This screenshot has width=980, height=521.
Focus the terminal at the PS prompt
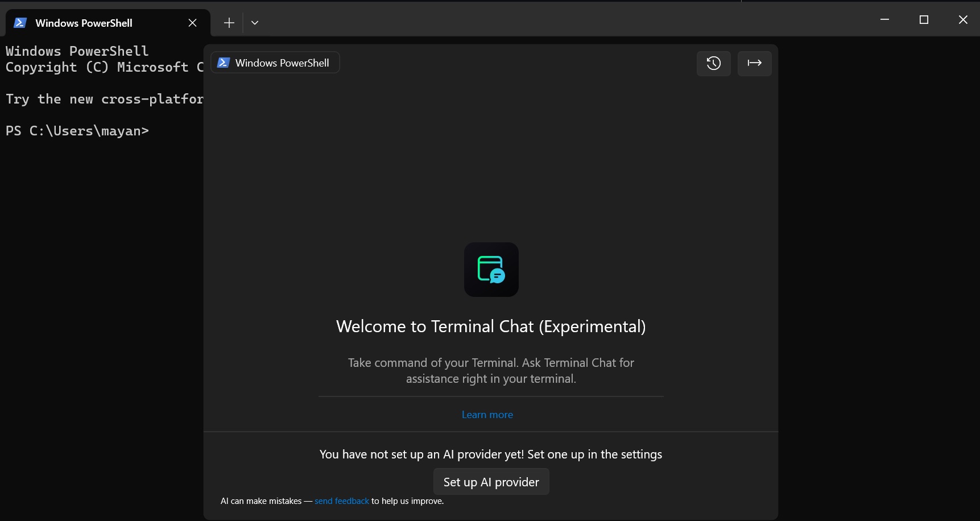click(x=77, y=131)
